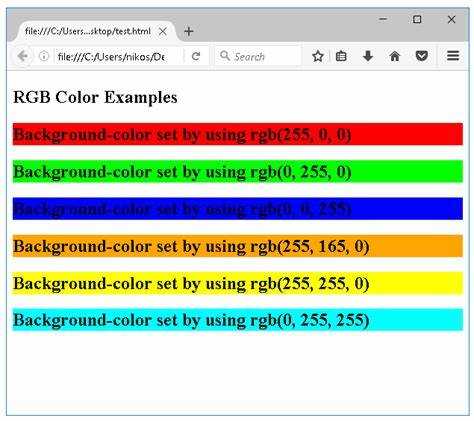Go to the home page icon

click(x=395, y=56)
